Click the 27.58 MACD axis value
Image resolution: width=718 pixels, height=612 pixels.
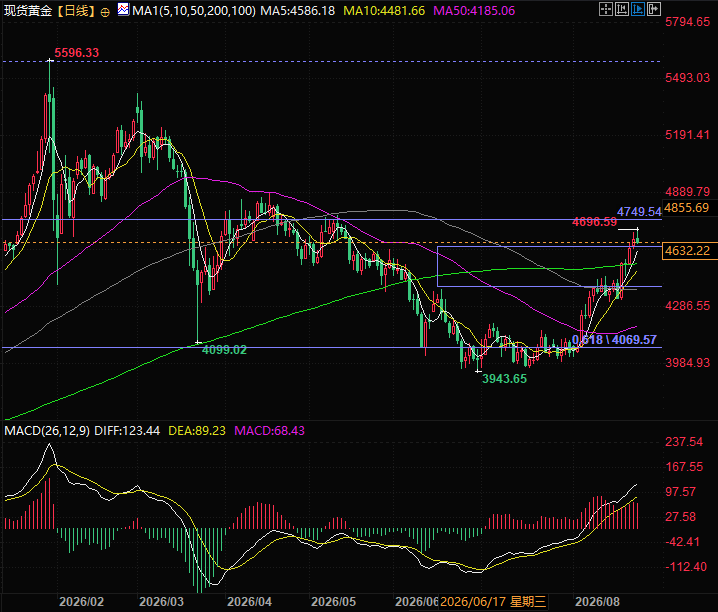(680, 517)
